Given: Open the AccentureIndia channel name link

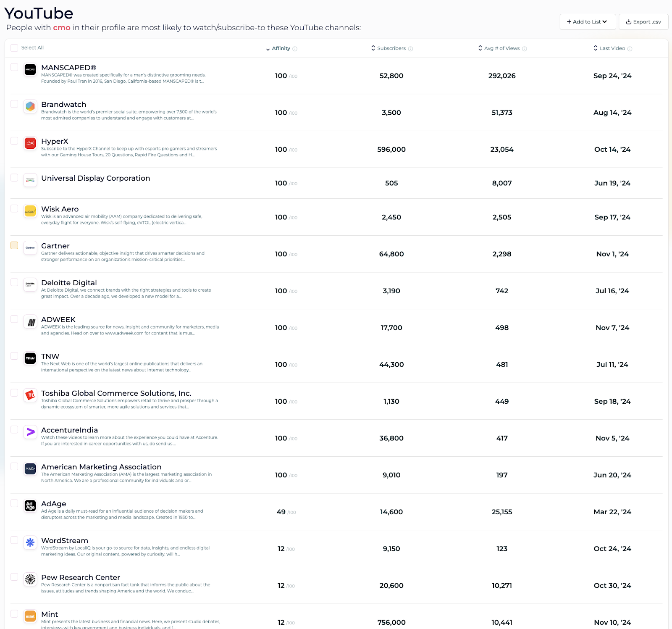Looking at the screenshot, I should tap(70, 430).
